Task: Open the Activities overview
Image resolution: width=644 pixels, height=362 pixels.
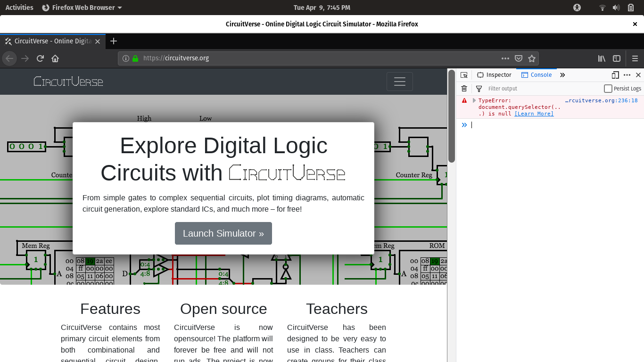Action: (x=19, y=7)
